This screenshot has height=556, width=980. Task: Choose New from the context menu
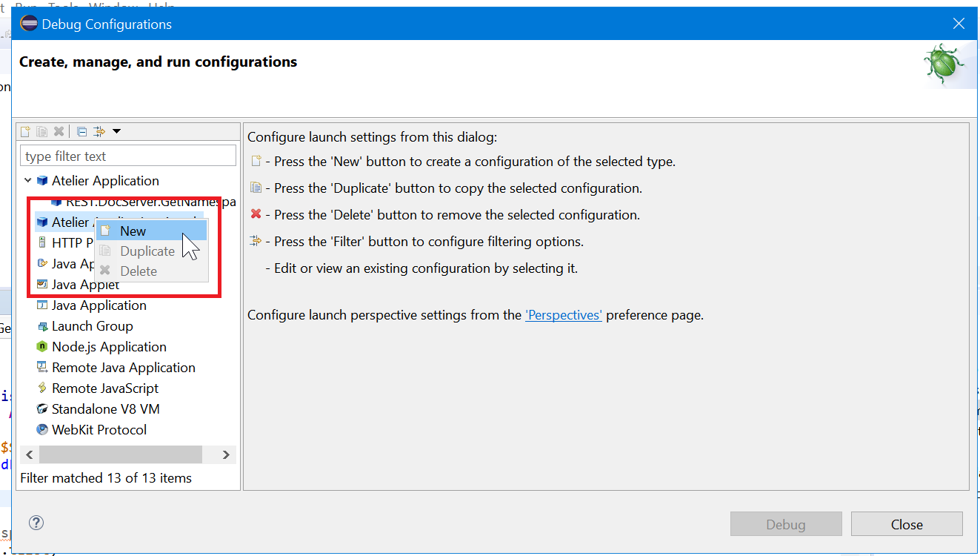[x=133, y=231]
